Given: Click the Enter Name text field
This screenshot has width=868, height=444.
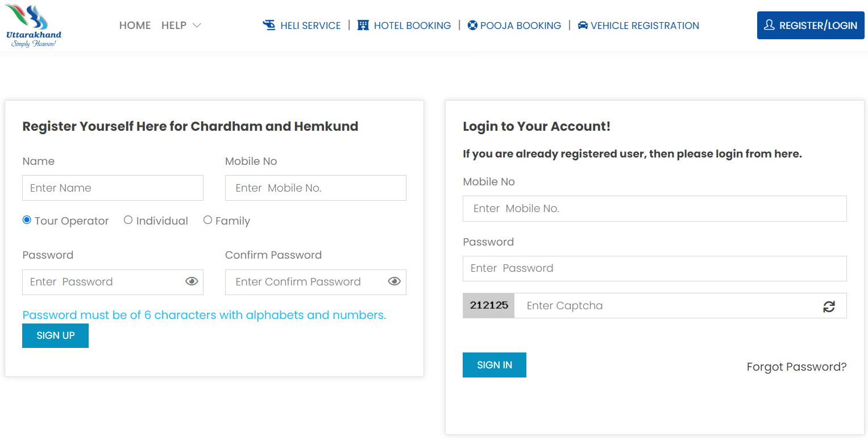Looking at the screenshot, I should [x=113, y=188].
